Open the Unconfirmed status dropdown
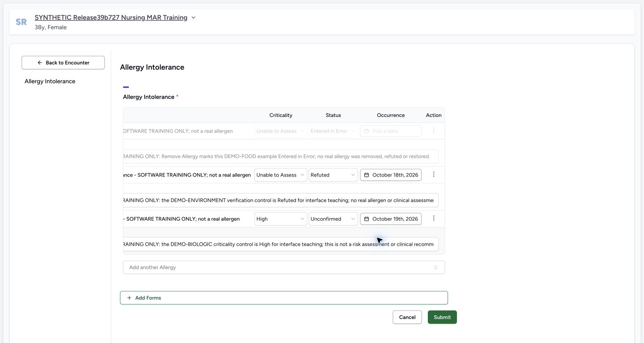The width and height of the screenshot is (644, 343). 333,219
